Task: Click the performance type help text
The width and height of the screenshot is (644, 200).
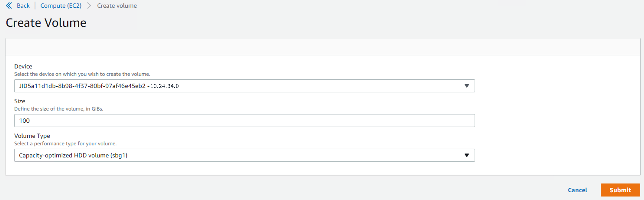Action: pos(65,144)
